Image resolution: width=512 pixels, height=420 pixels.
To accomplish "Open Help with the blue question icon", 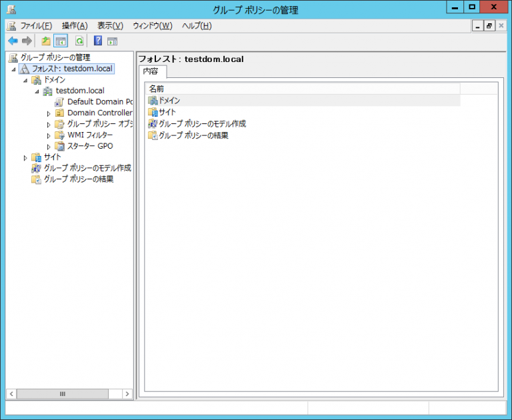I will pos(97,41).
